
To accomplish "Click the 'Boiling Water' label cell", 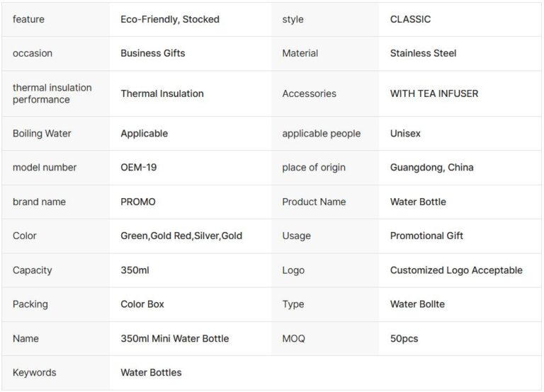I will point(42,134).
